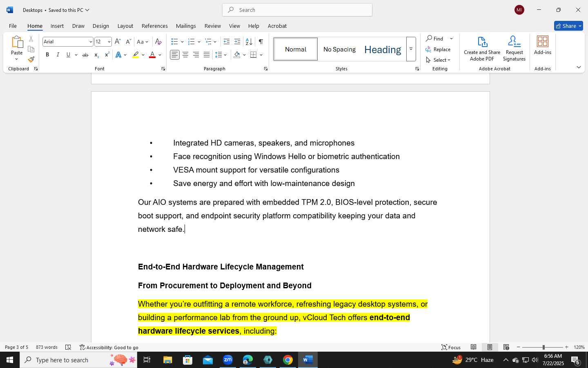
Task: Toggle Align Left paragraph alignment
Action: click(x=175, y=55)
